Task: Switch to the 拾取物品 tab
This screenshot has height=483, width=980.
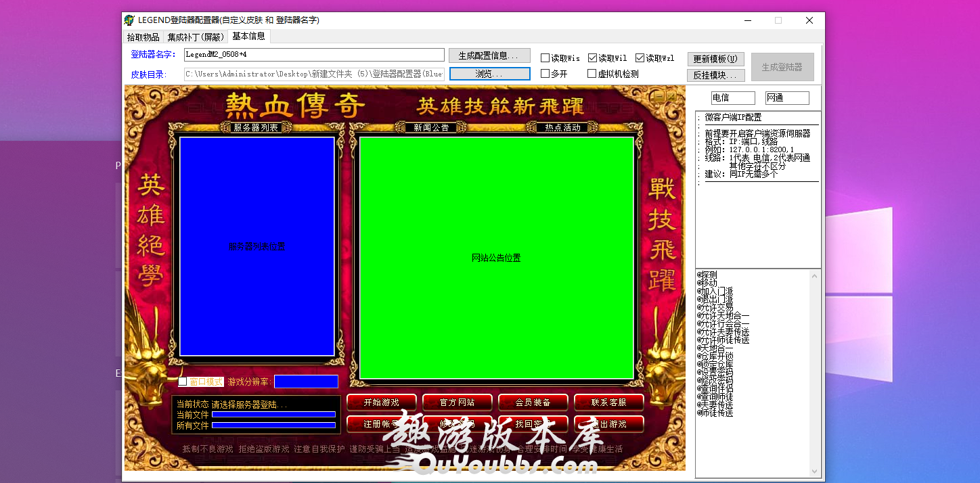Action: coord(143,37)
